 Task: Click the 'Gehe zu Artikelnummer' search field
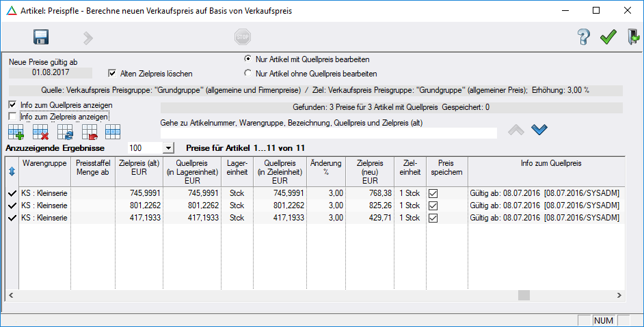328,133
